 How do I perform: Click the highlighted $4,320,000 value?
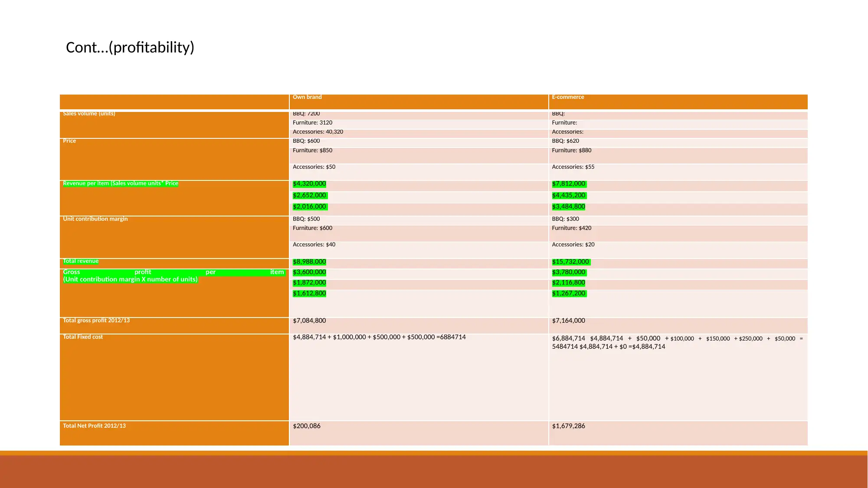pyautogui.click(x=309, y=184)
